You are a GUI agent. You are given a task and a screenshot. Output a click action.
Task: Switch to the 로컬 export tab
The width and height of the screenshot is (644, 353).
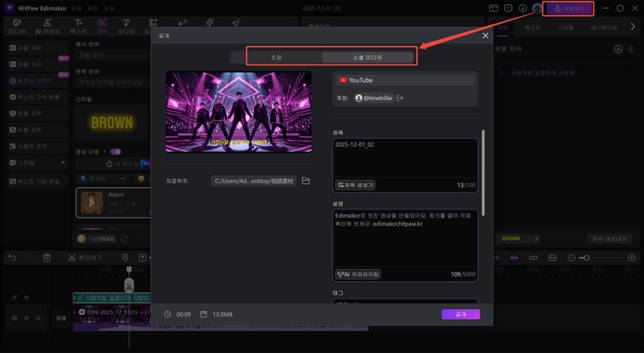276,57
